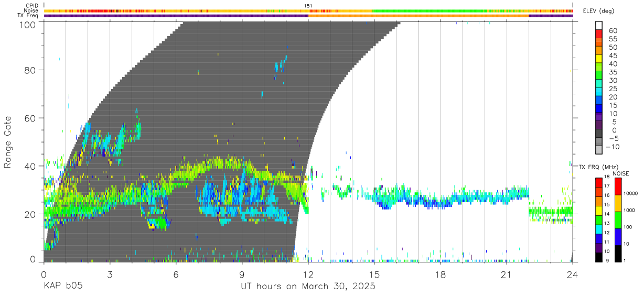Click the TX FRQ scale value 9
This screenshot has height=297, width=644.
point(606,261)
